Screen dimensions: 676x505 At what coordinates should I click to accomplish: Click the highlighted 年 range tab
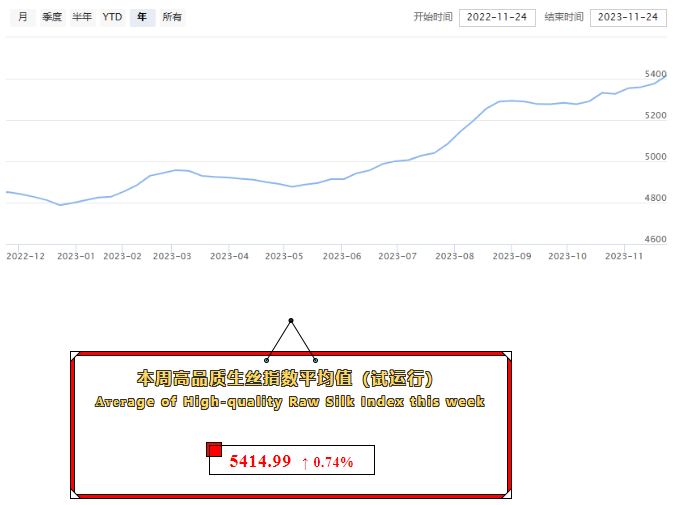142,17
